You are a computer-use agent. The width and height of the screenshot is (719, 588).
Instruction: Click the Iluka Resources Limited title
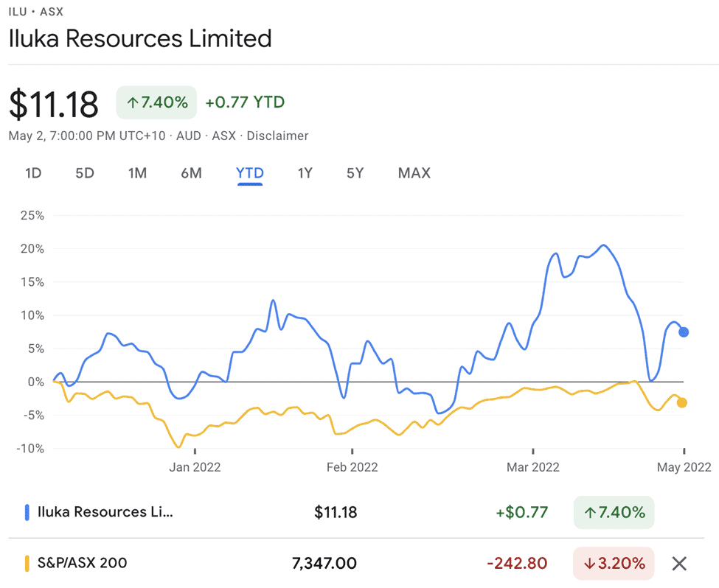point(140,38)
